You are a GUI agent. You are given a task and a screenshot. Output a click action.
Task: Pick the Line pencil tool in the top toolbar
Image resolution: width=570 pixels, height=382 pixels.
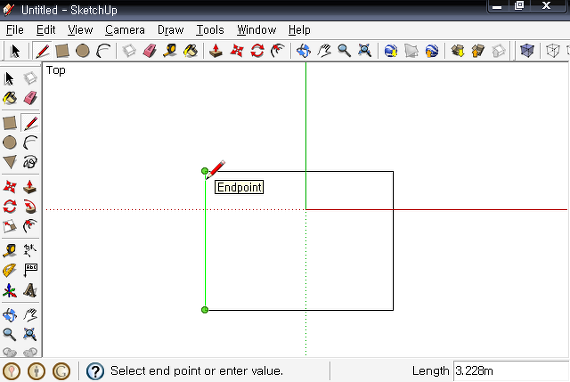tap(42, 51)
